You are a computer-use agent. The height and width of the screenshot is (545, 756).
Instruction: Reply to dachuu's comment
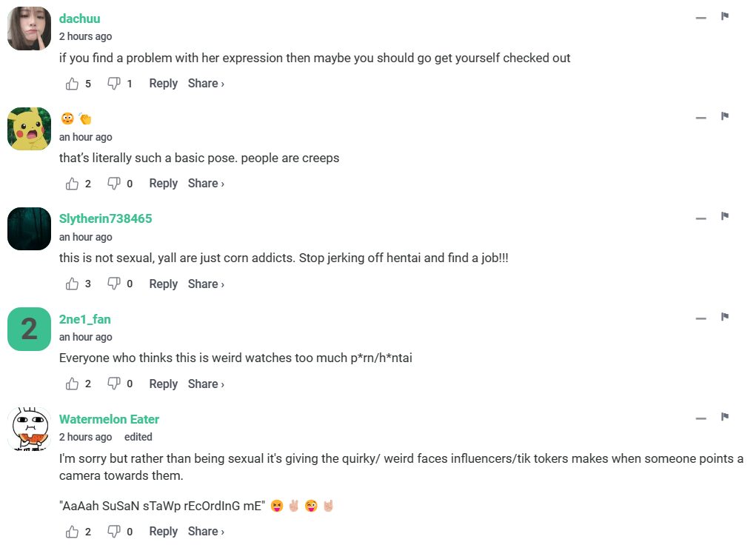tap(163, 84)
